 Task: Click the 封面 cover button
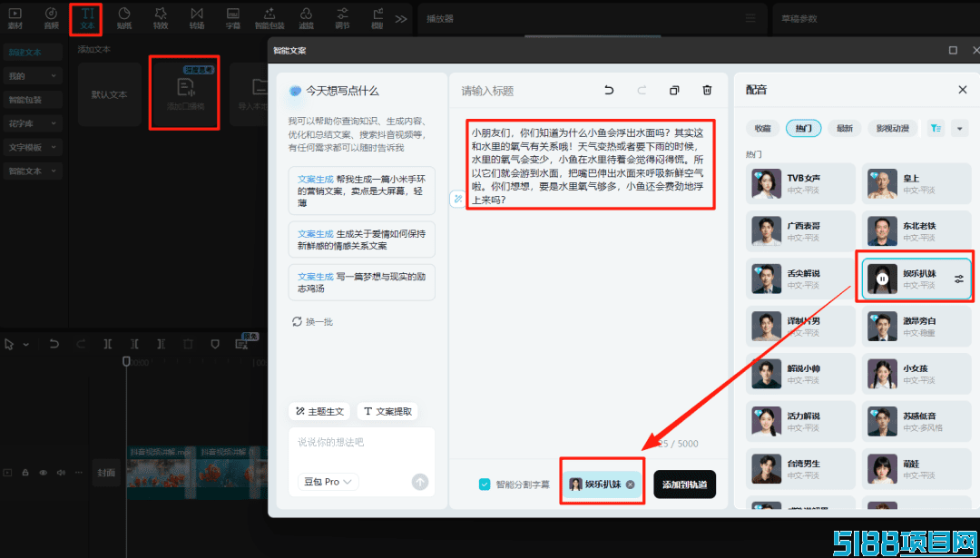106,473
